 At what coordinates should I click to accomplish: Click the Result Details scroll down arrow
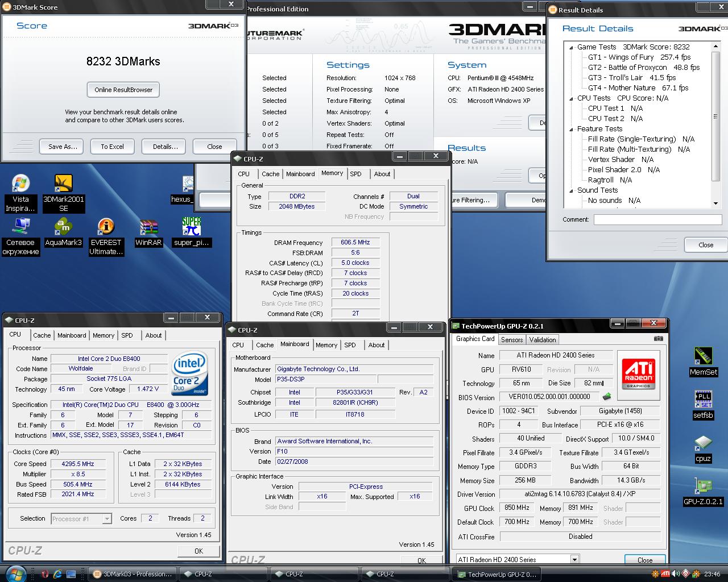pos(716,203)
